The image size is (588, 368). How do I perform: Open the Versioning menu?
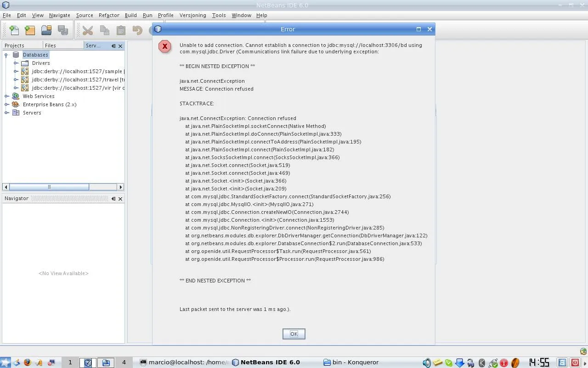(x=193, y=15)
